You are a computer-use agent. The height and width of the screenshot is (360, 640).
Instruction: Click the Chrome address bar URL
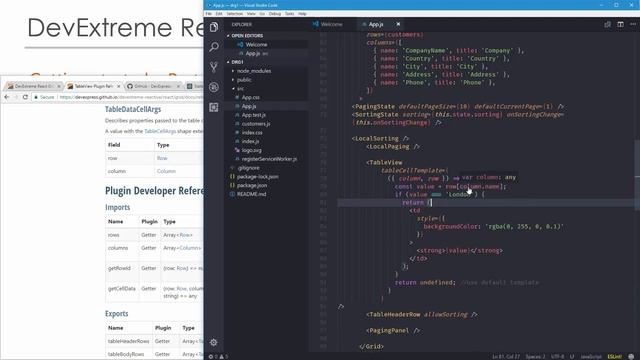[131, 97]
